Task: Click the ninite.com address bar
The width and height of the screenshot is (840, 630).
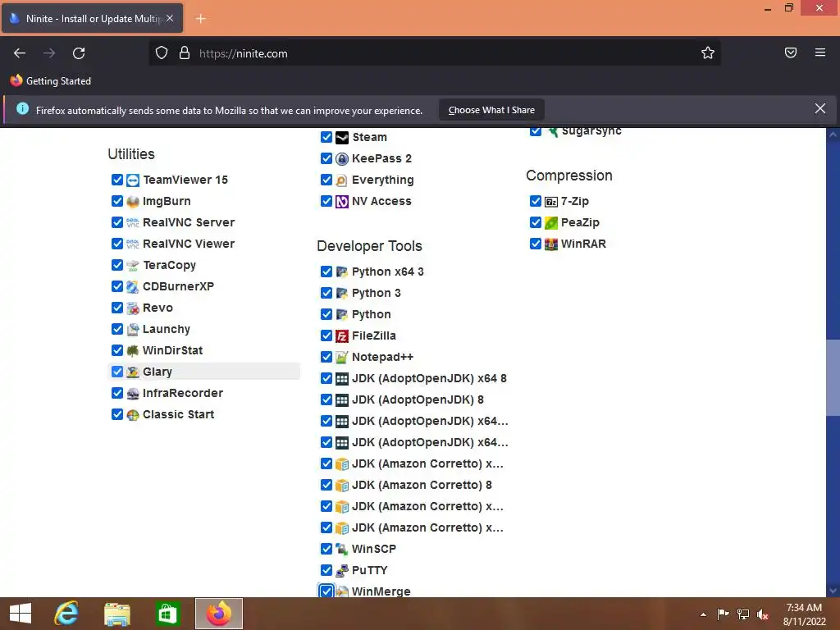Action: [434, 53]
